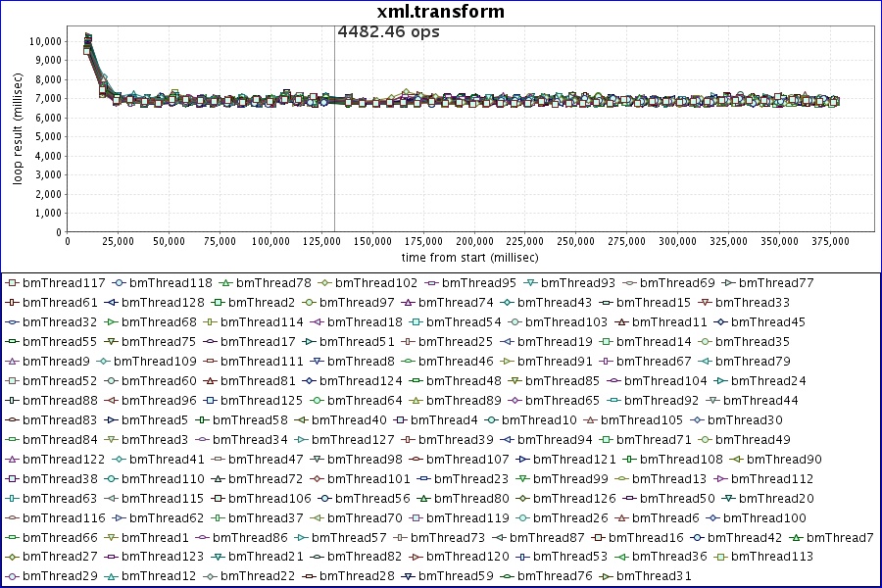Click the bmThread59 legend label
The width and height of the screenshot is (882, 588).
pos(449,576)
